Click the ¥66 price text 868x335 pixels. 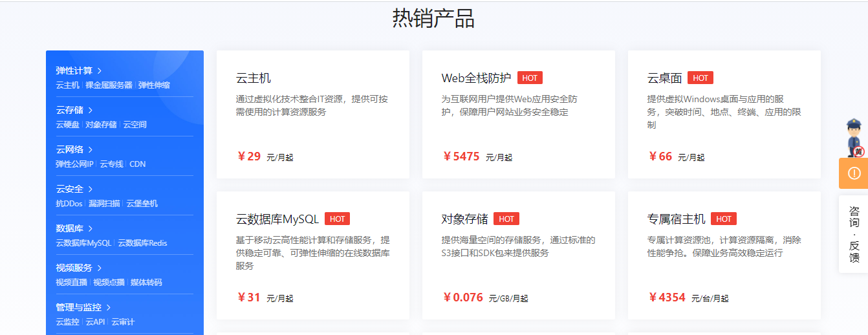(x=660, y=157)
